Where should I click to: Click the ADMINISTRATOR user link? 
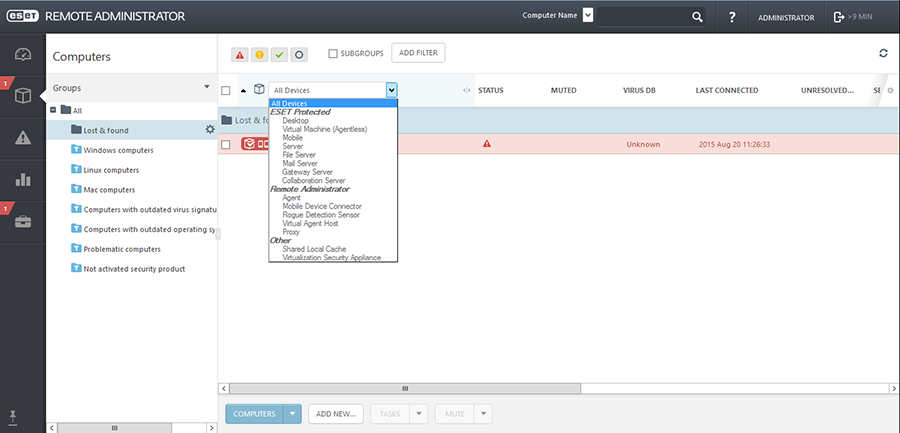pyautogui.click(x=786, y=18)
